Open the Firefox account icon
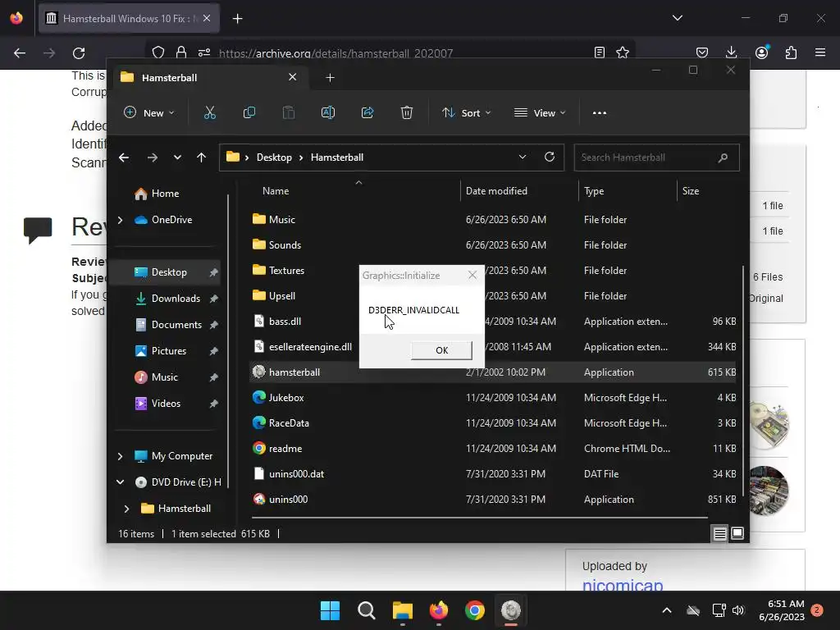This screenshot has width=840, height=630. (x=761, y=52)
